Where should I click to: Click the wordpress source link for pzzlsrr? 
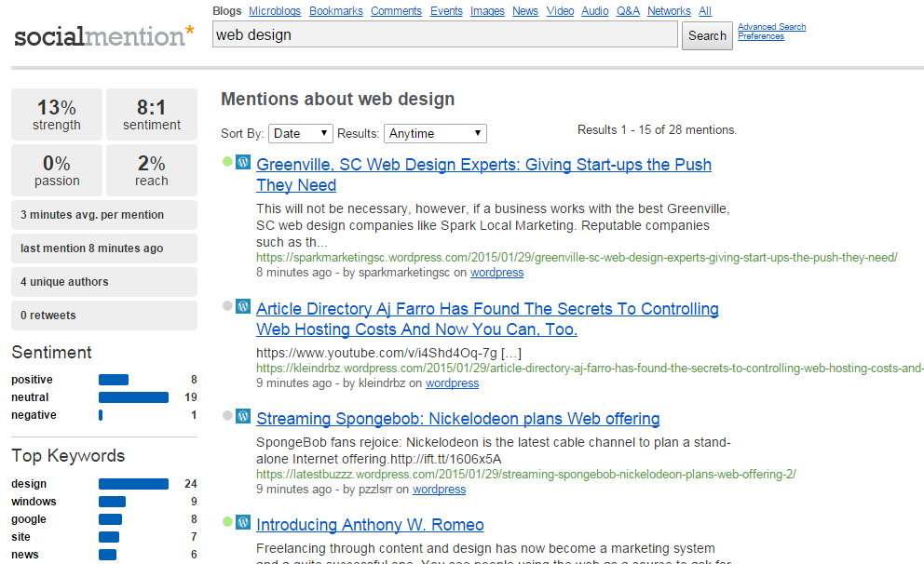(x=439, y=490)
